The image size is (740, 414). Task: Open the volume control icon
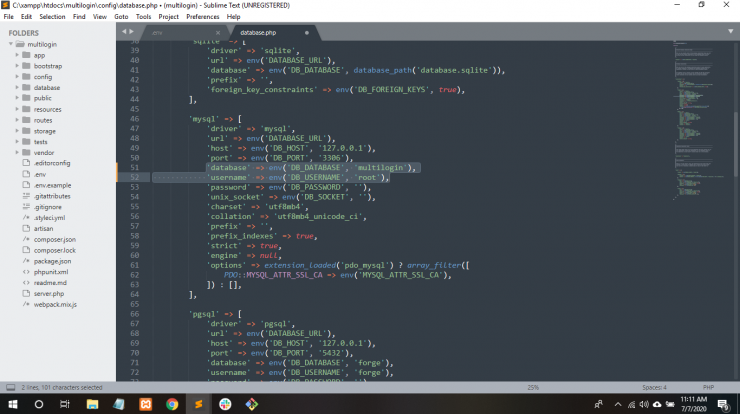[644, 405]
